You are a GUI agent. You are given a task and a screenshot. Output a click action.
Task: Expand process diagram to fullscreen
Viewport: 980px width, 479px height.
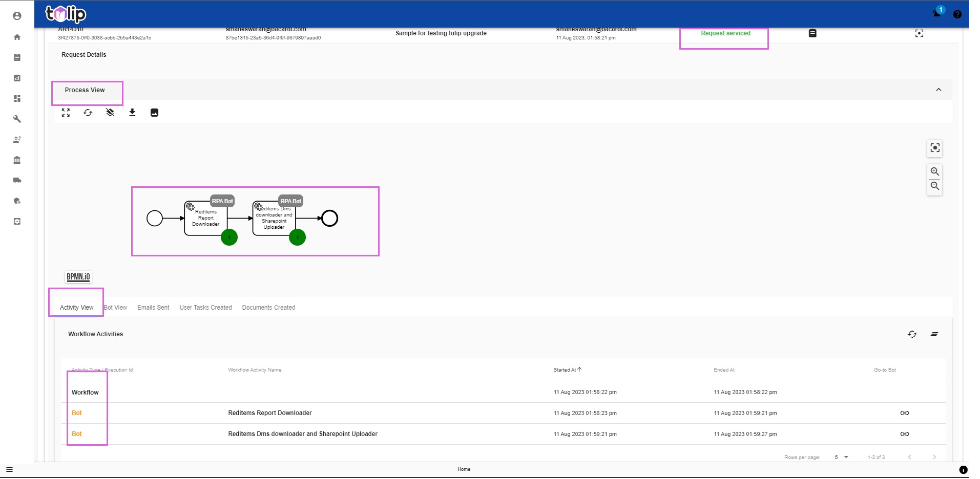point(66,113)
